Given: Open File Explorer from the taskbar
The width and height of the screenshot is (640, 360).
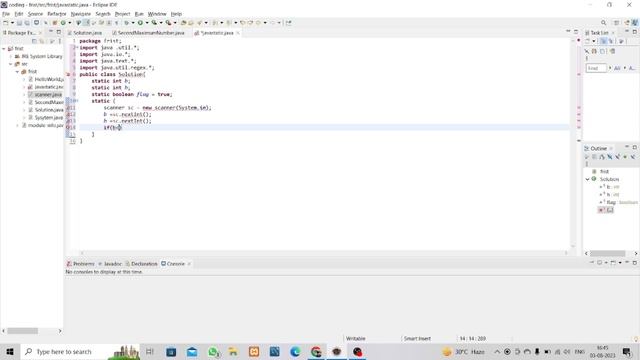Looking at the screenshot, I should click(x=233, y=352).
